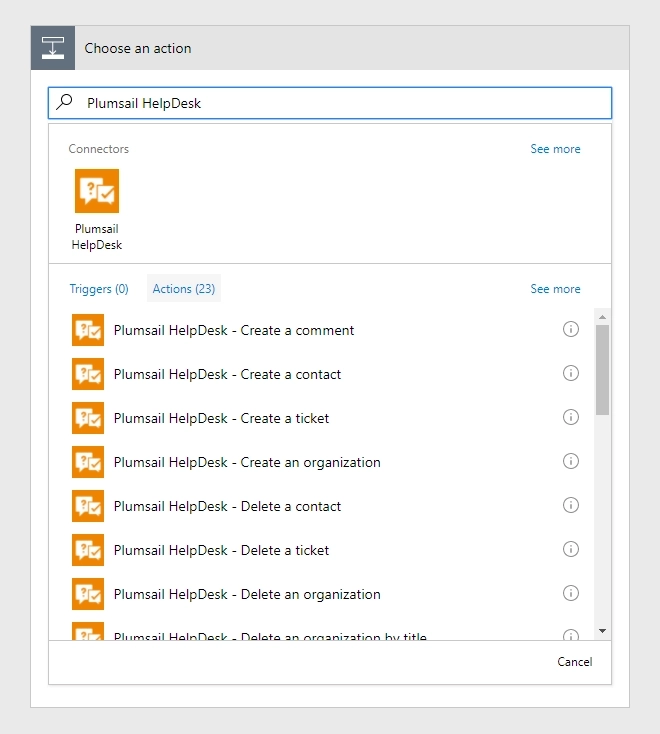Show info for Delete a contact
Screen dimensions: 660x734
point(571,505)
